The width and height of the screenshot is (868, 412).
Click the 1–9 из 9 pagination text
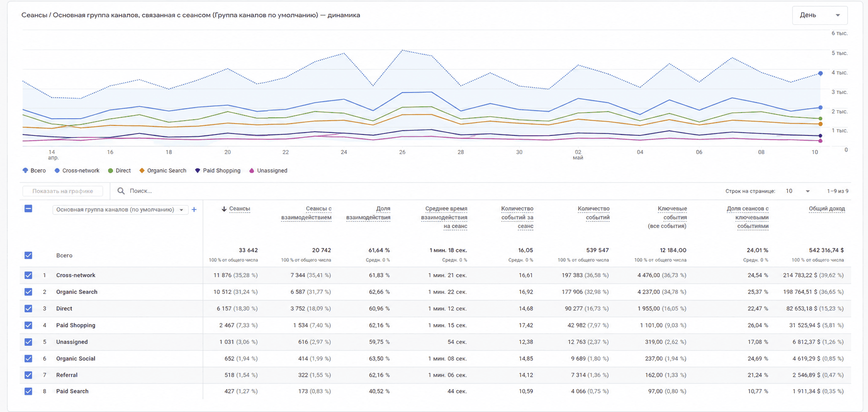coord(838,191)
